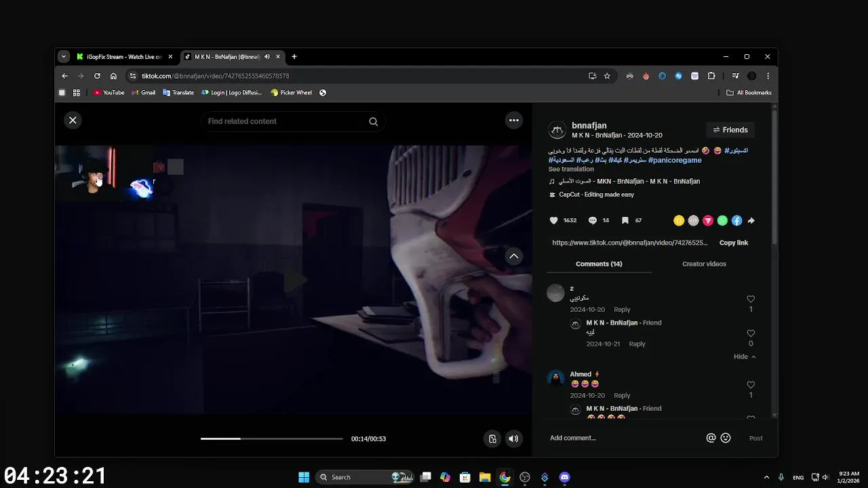
Task: Click the yellow repost share icon
Action: coord(679,220)
